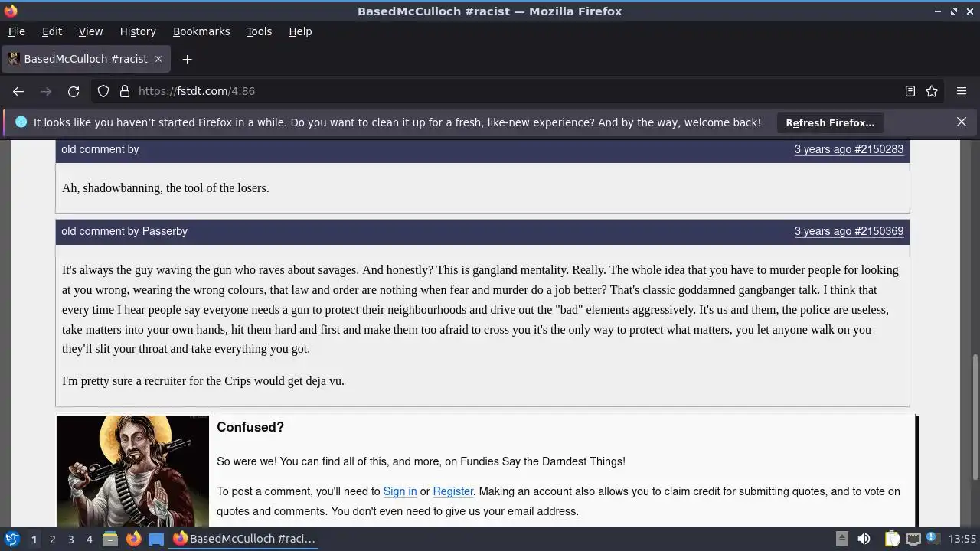Screen dimensions: 980x551
Task: Click the Confused? heading
Action: point(250,427)
